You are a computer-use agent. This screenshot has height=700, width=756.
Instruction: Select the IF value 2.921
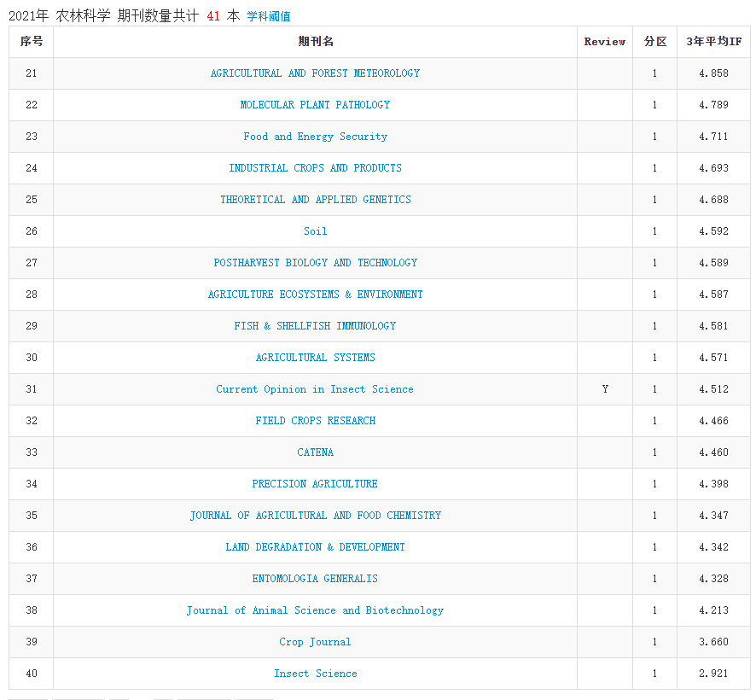(713, 674)
